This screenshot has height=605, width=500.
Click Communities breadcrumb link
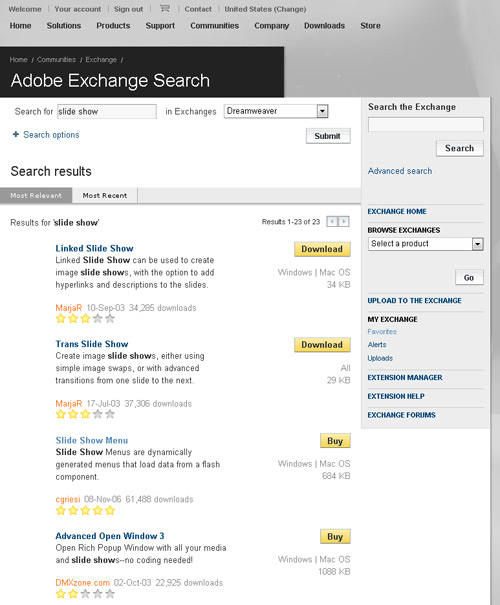pos(56,59)
